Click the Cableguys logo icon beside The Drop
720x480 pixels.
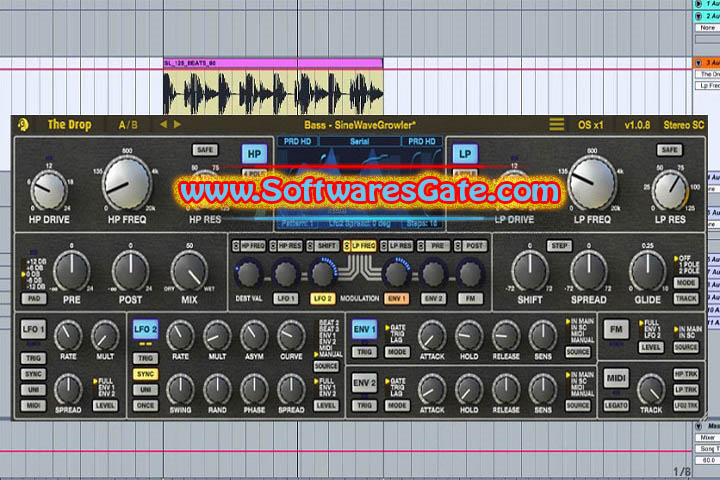coord(23,124)
